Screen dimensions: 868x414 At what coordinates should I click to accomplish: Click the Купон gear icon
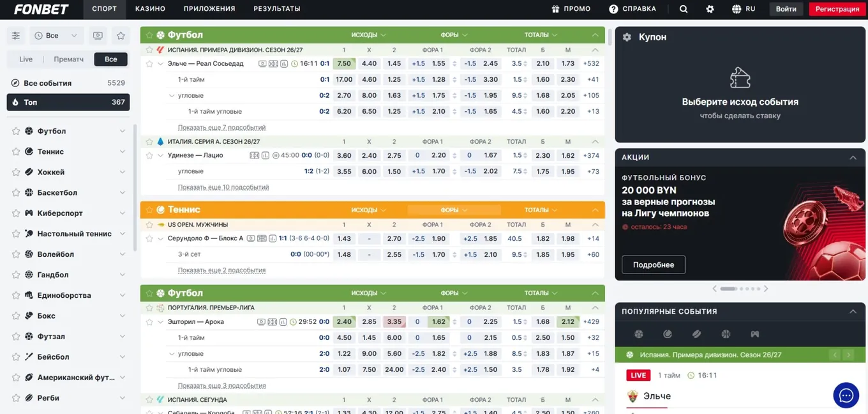627,38
